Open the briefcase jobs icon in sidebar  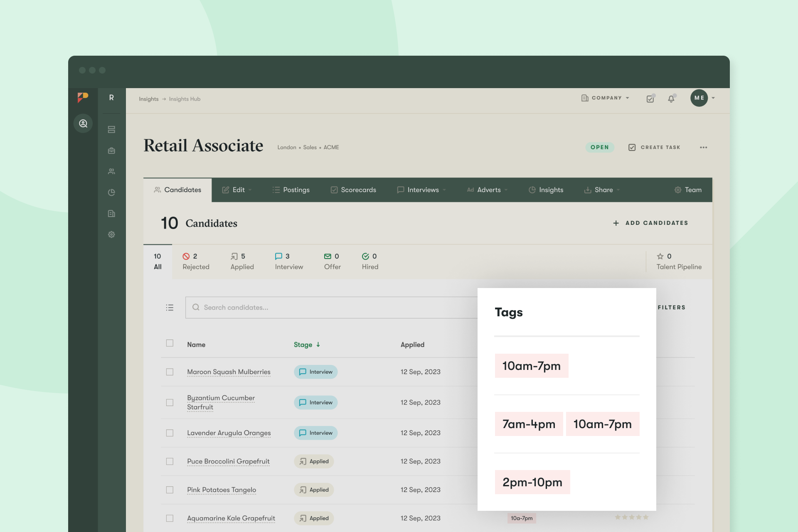coord(111,150)
